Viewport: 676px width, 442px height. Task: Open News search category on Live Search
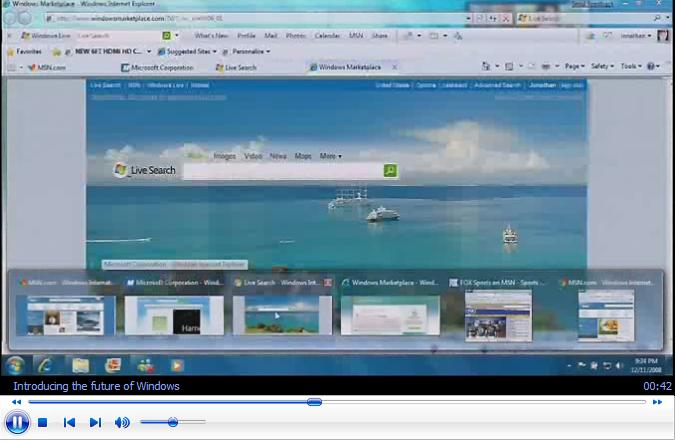tap(278, 156)
